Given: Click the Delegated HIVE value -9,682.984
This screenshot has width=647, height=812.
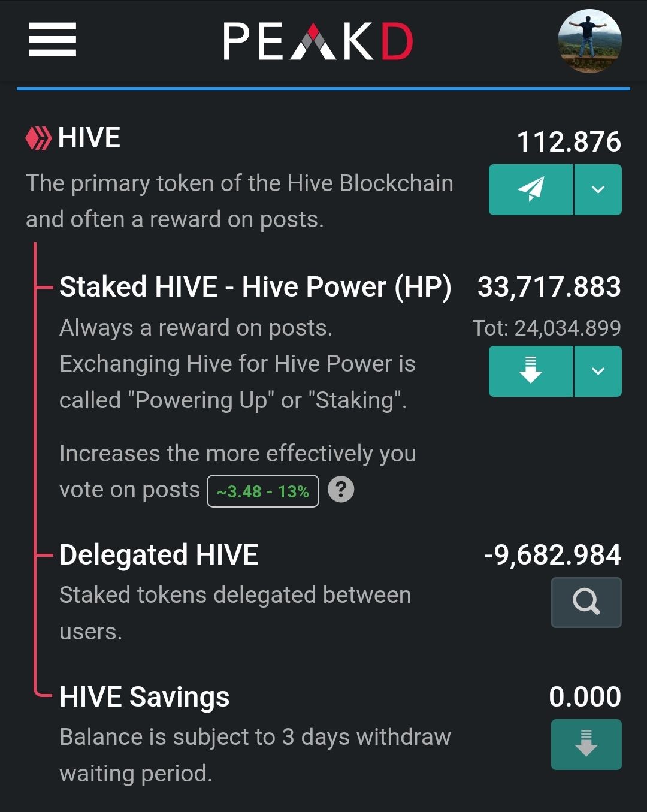Looking at the screenshot, I should click(552, 554).
